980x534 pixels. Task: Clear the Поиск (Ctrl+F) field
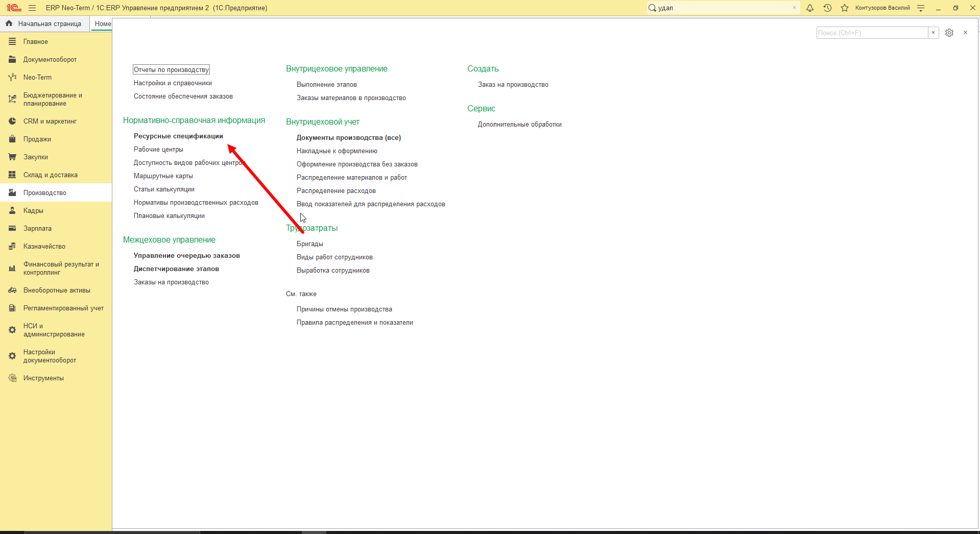pos(933,33)
